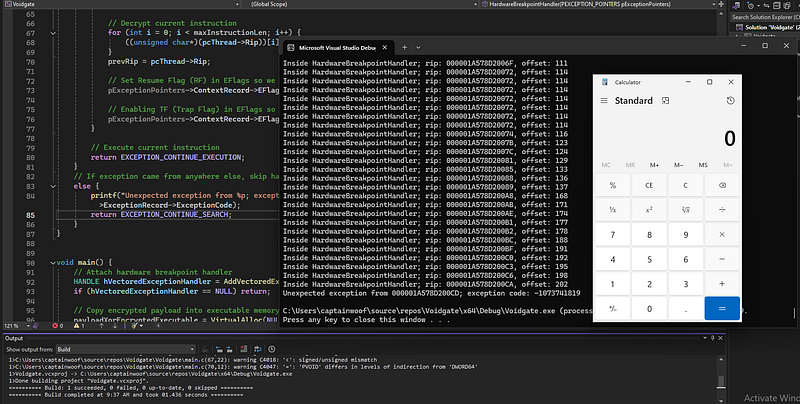This screenshot has width=800, height=404.
Task: Click the reciprocal 1/x button
Action: (x=612, y=208)
